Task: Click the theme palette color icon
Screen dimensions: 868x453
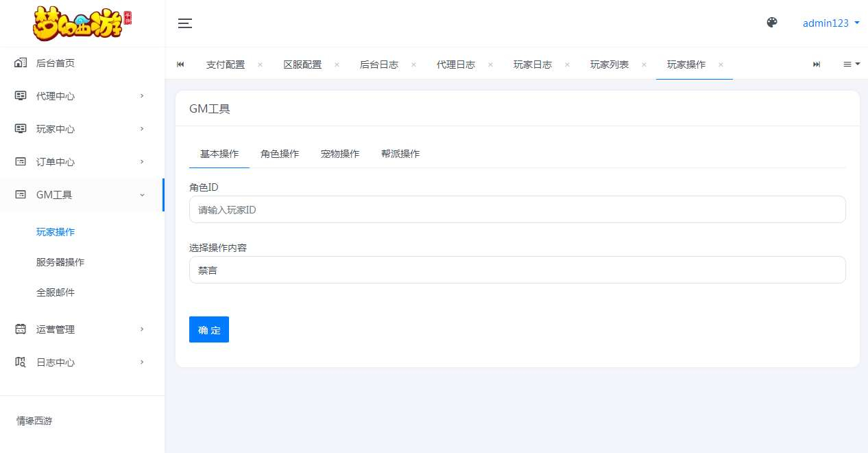Action: 772,22
